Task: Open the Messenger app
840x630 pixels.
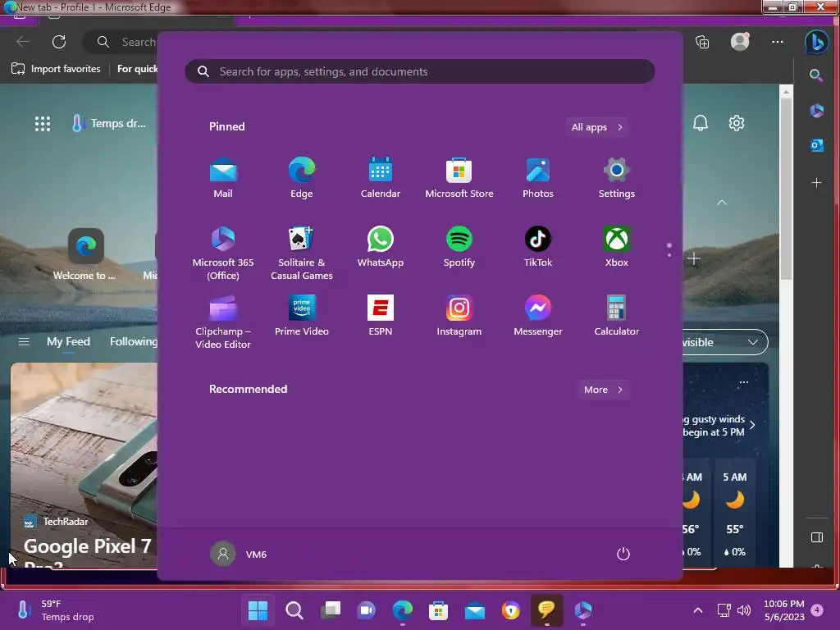Action: click(538, 316)
